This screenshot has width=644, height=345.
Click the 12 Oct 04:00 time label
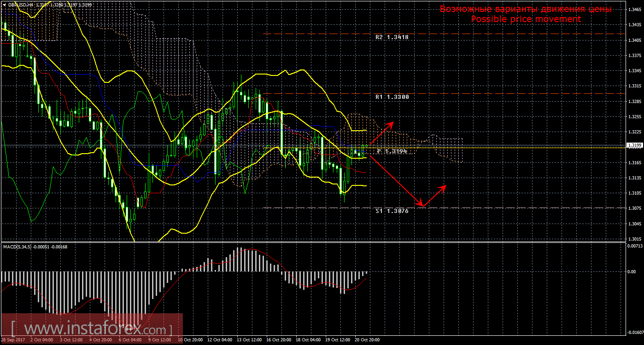pyautogui.click(x=220, y=340)
